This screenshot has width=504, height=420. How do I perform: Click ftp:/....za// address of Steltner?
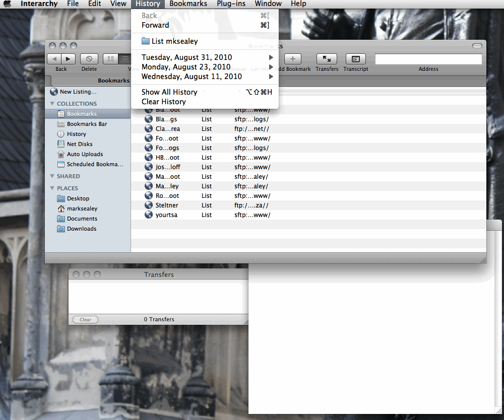pyautogui.click(x=251, y=205)
